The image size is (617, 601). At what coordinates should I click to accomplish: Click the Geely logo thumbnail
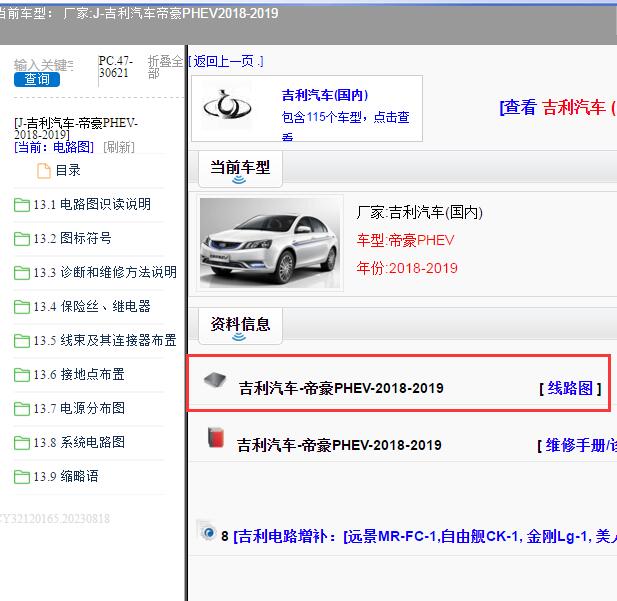[227, 107]
